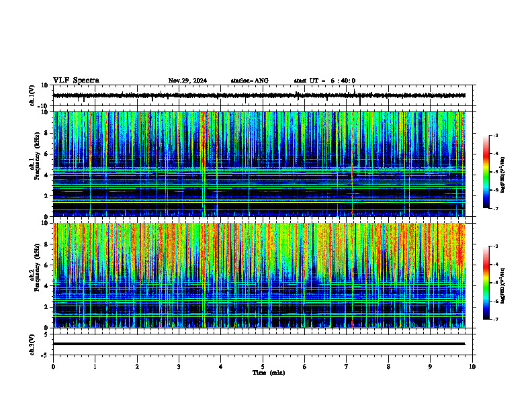The width and height of the screenshot is (532, 411).
Task: Click the ch.3 flat waveform trace
Action: click(x=259, y=344)
